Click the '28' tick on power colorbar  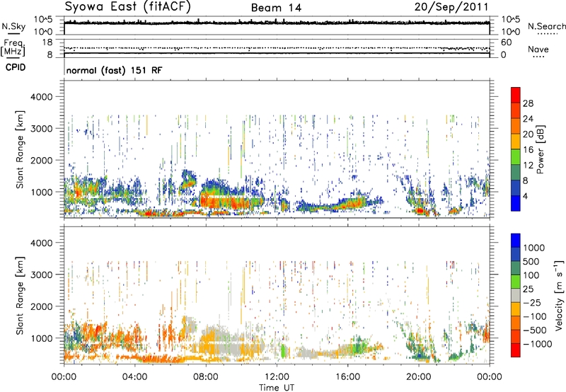tap(528, 103)
